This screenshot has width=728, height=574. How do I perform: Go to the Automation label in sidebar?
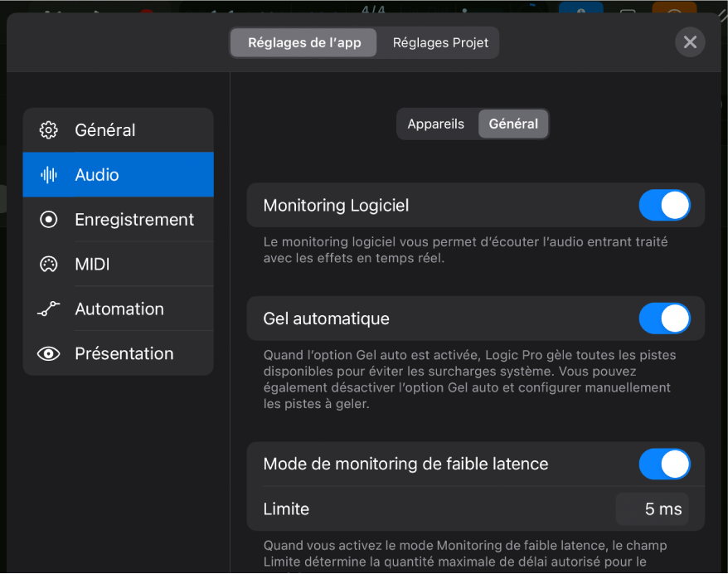coord(119,309)
